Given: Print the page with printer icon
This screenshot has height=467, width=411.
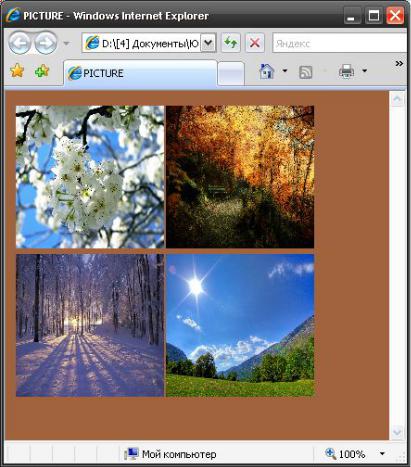Looking at the screenshot, I should tap(346, 71).
